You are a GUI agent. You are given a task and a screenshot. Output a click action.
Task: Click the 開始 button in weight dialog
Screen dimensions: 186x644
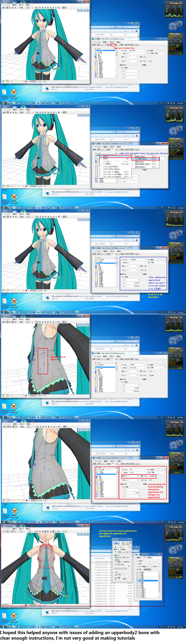117,543
